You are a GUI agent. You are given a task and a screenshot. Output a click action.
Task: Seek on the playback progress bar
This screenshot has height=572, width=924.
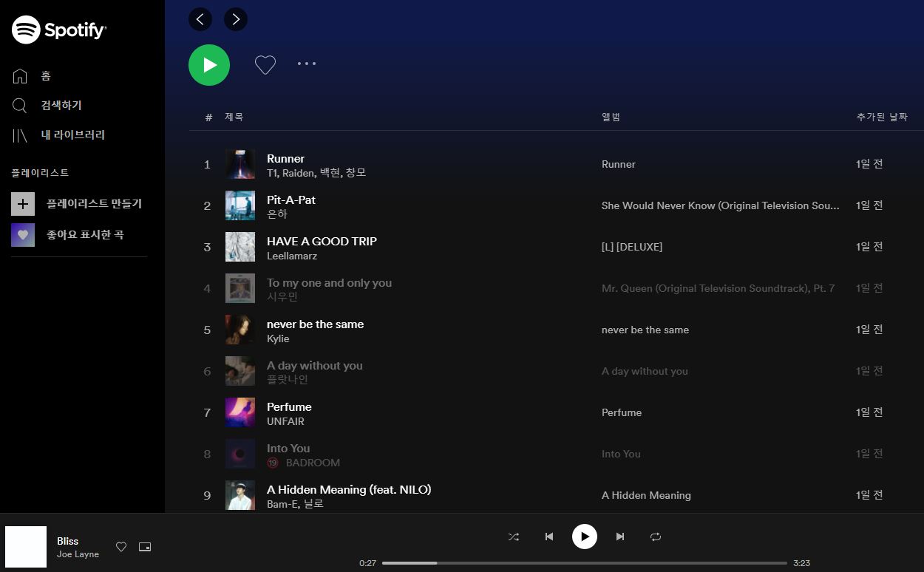pyautogui.click(x=585, y=563)
